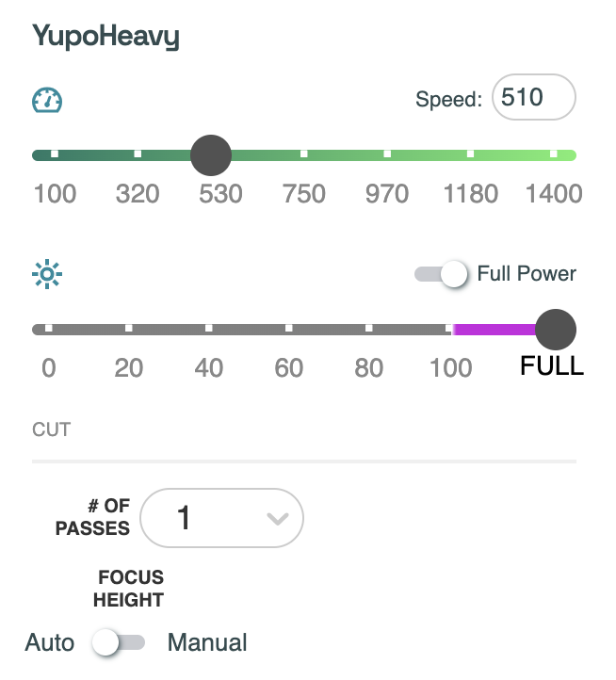Click the speed slider handle
Image resolution: width=616 pixels, height=680 pixels.
click(211, 154)
